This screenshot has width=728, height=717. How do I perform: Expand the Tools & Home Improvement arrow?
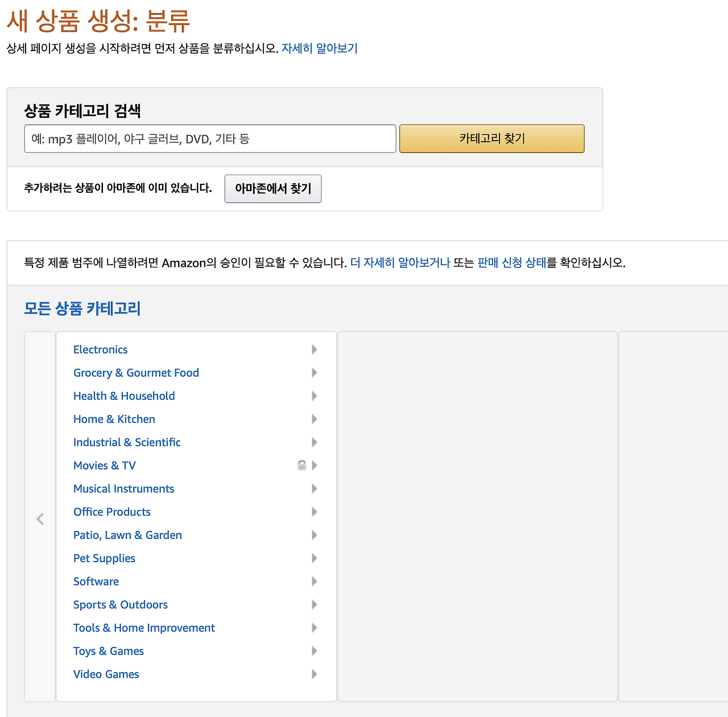coord(315,628)
